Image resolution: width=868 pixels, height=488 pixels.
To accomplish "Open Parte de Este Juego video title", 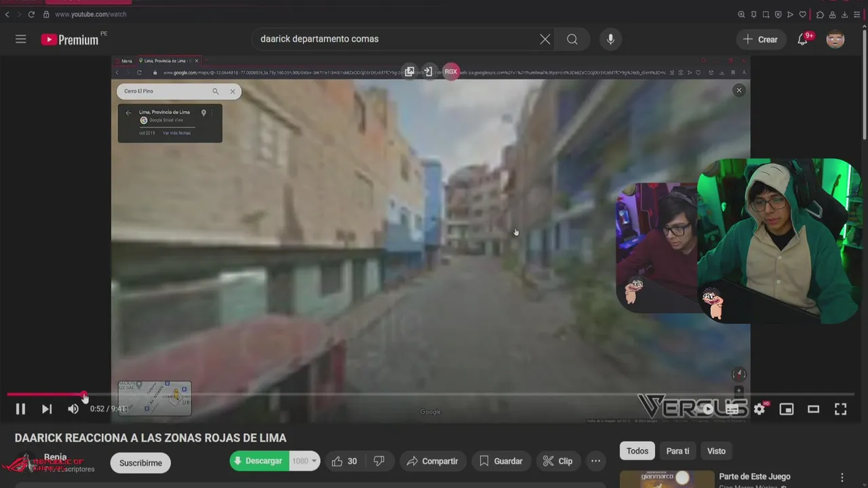I will pos(755,476).
